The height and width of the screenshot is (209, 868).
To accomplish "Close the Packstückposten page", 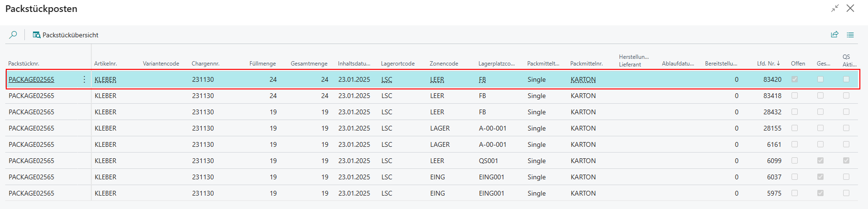I will pyautogui.click(x=850, y=9).
